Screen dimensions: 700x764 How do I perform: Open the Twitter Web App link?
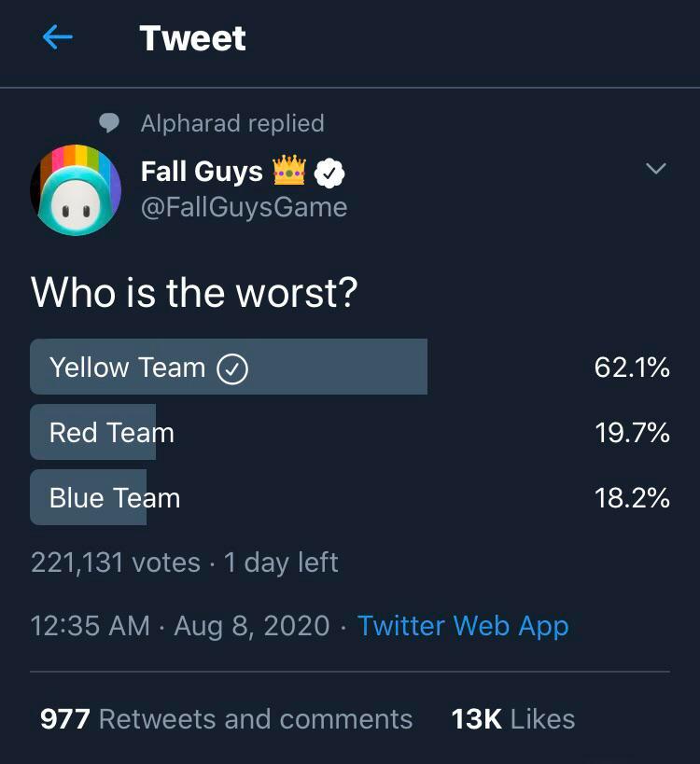point(463,626)
